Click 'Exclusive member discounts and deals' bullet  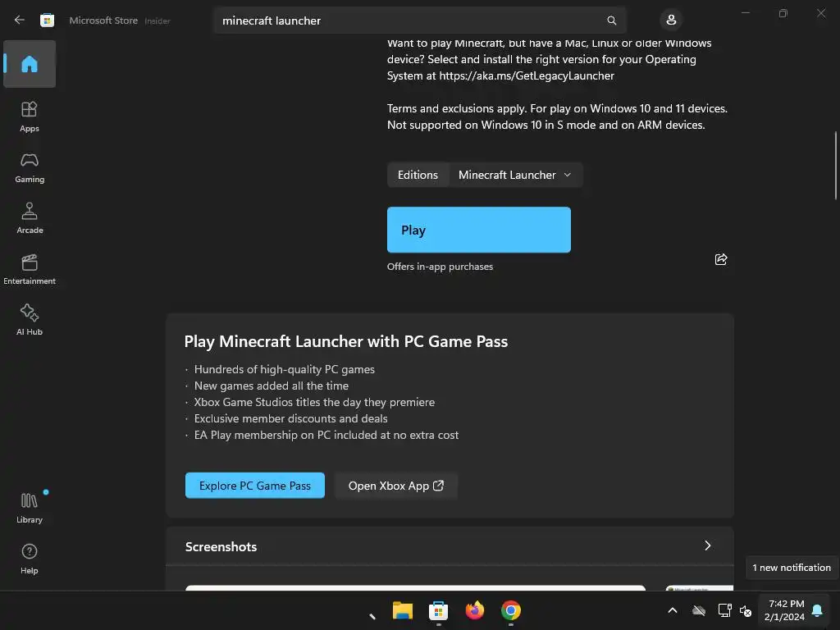[x=291, y=418]
